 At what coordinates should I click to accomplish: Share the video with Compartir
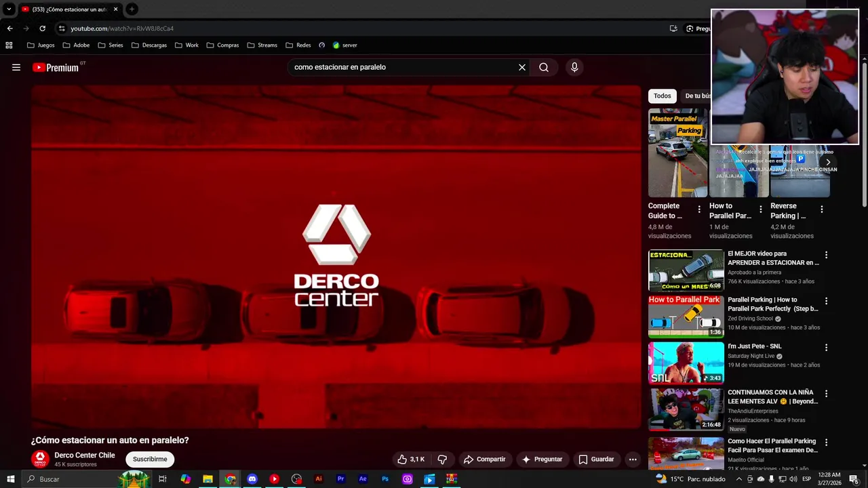pos(484,459)
